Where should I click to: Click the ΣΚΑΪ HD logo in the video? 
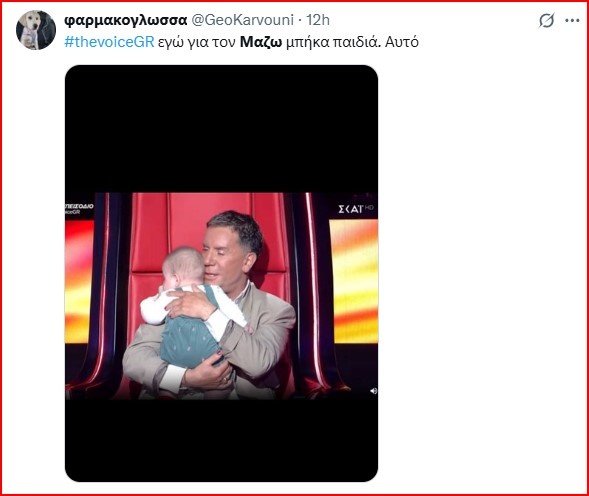(355, 209)
